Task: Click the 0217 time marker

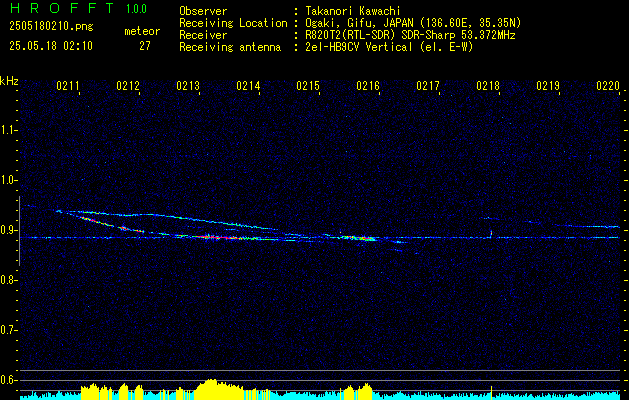Action: click(x=428, y=86)
